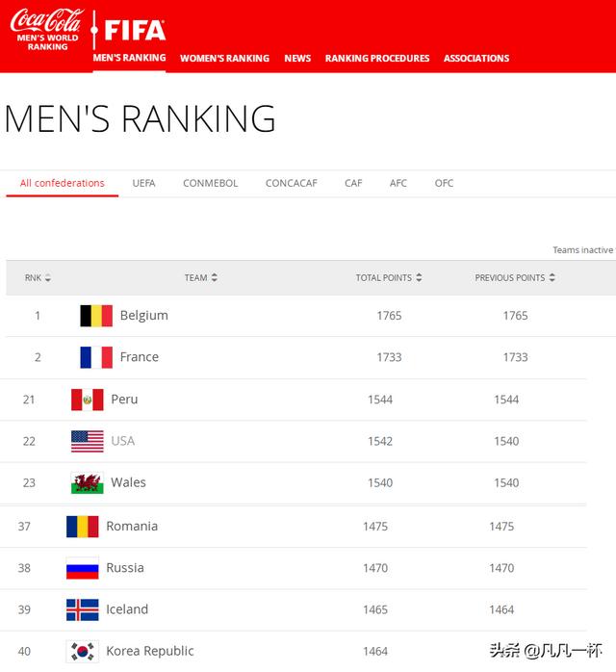
Task: Switch to the AFC confederation tab
Action: click(398, 183)
